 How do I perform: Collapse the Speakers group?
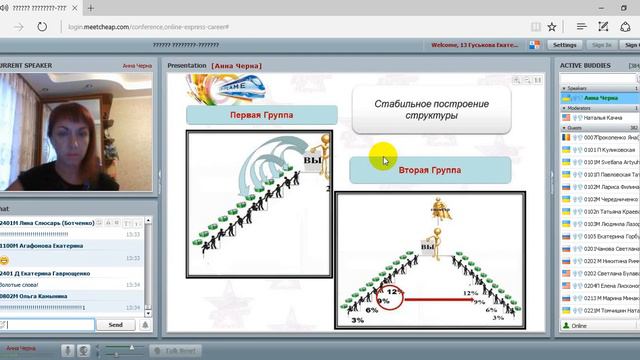564,88
